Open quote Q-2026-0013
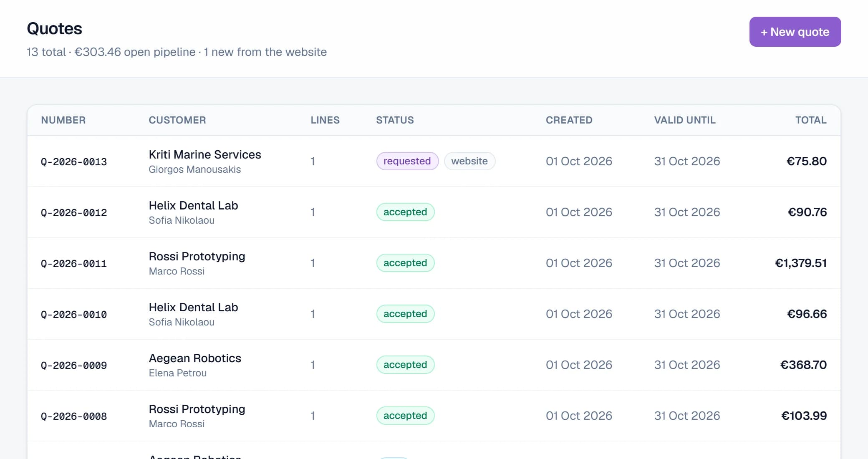868x459 pixels. click(x=434, y=161)
